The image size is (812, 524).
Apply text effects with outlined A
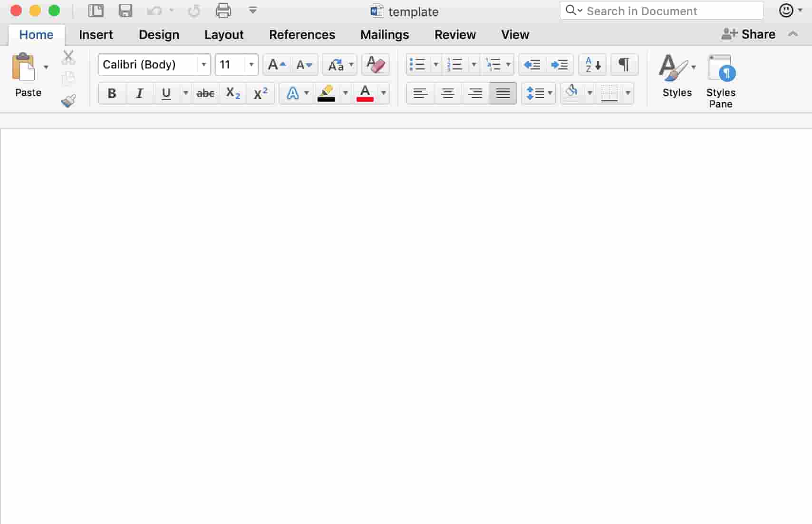point(293,93)
